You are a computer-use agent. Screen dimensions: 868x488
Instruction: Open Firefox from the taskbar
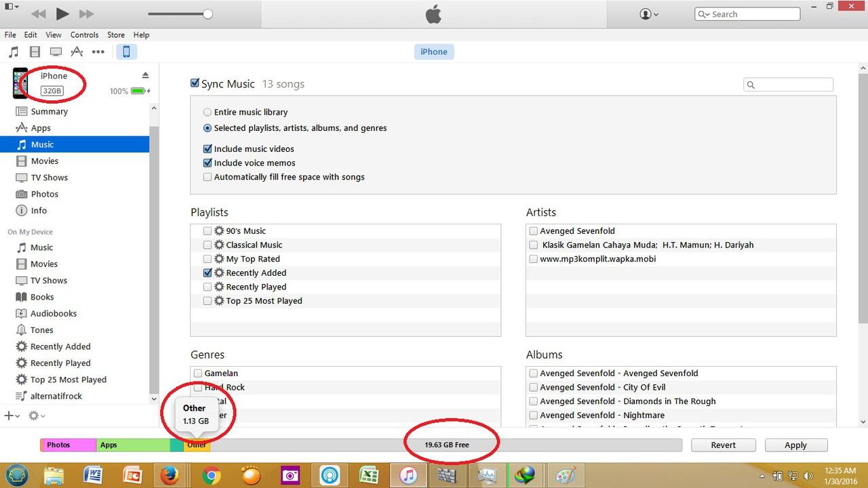169,475
